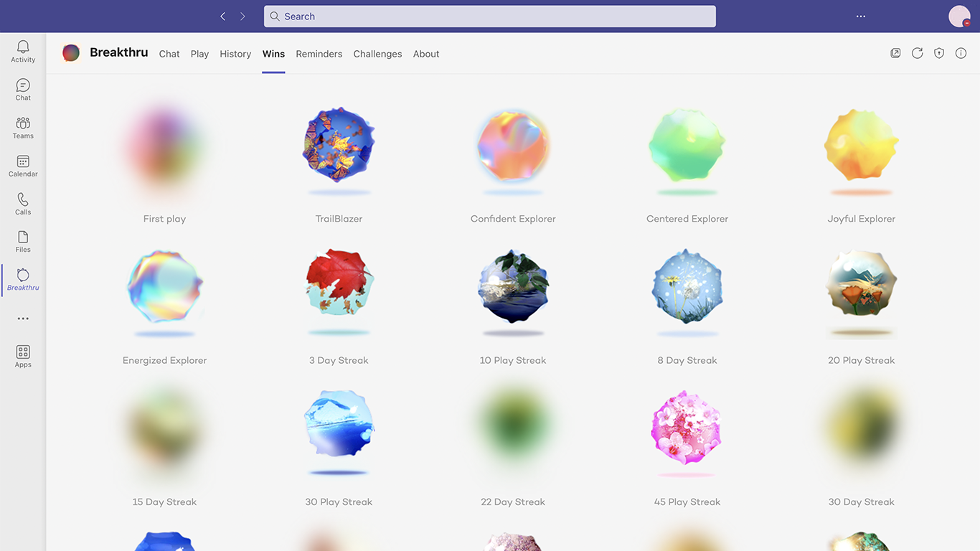Click the "Confident Explorer" label
Screen dimensions: 980x551
(x=513, y=219)
